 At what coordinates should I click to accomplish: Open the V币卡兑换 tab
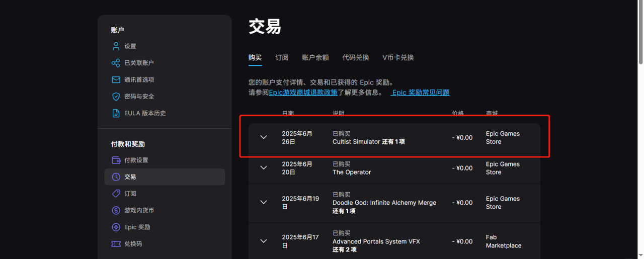pyautogui.click(x=398, y=57)
